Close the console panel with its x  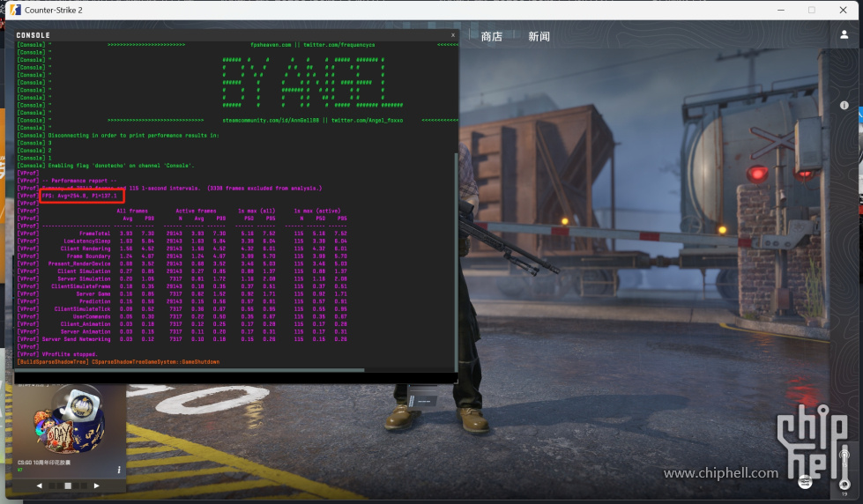(x=453, y=34)
